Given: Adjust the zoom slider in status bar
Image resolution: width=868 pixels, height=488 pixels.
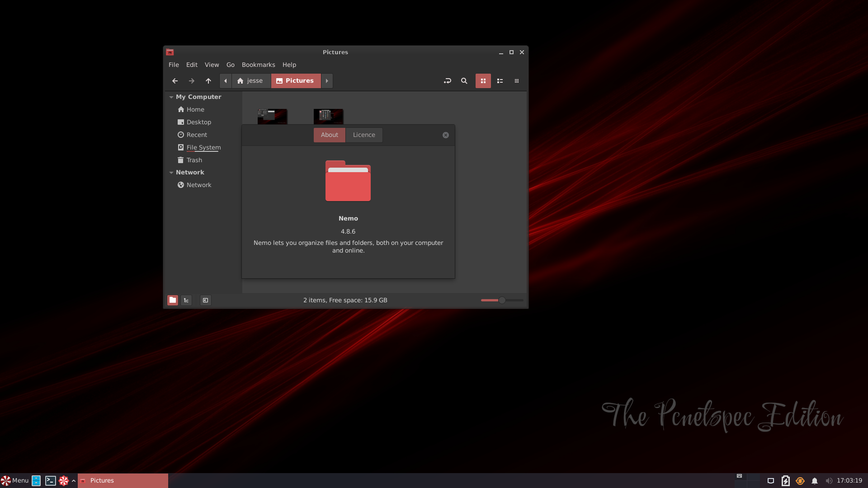Looking at the screenshot, I should (x=502, y=300).
